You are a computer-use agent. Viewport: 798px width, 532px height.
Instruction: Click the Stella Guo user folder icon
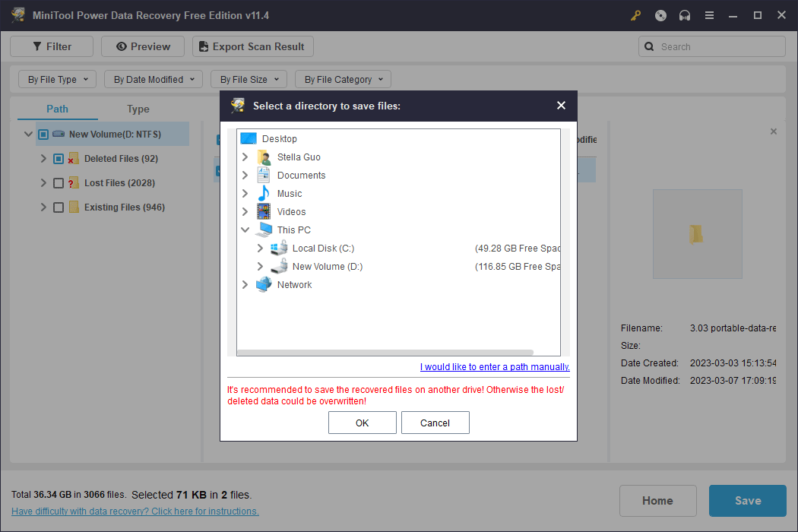pos(264,157)
